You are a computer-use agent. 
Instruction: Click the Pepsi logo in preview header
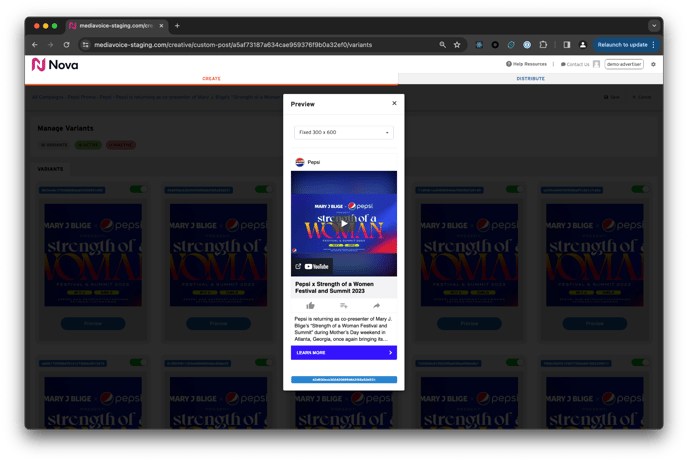tap(300, 161)
